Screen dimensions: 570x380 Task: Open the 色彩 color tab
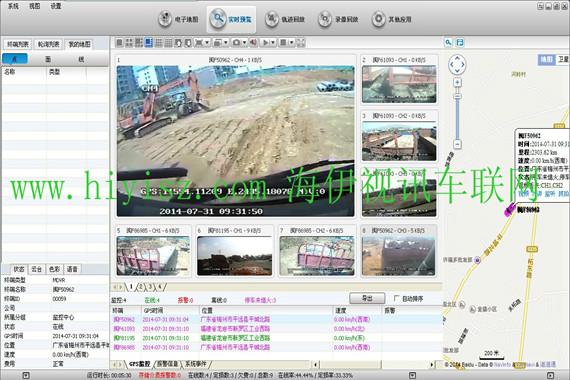[x=54, y=269]
